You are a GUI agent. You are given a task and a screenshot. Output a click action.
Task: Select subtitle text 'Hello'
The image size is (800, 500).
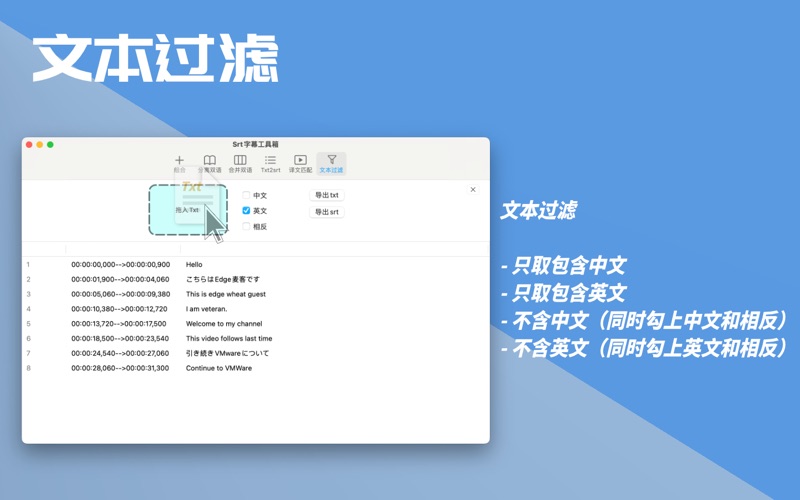tap(194, 264)
